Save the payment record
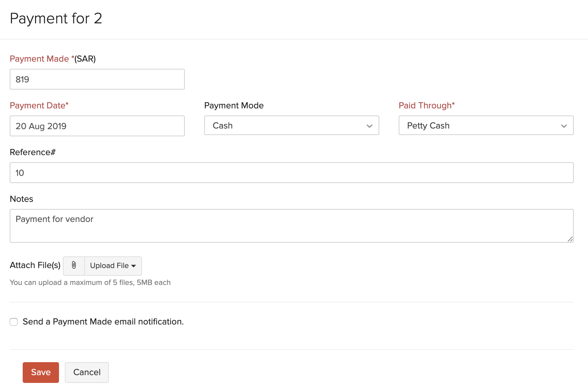Image resolution: width=588 pixels, height=392 pixels. pos(41,372)
